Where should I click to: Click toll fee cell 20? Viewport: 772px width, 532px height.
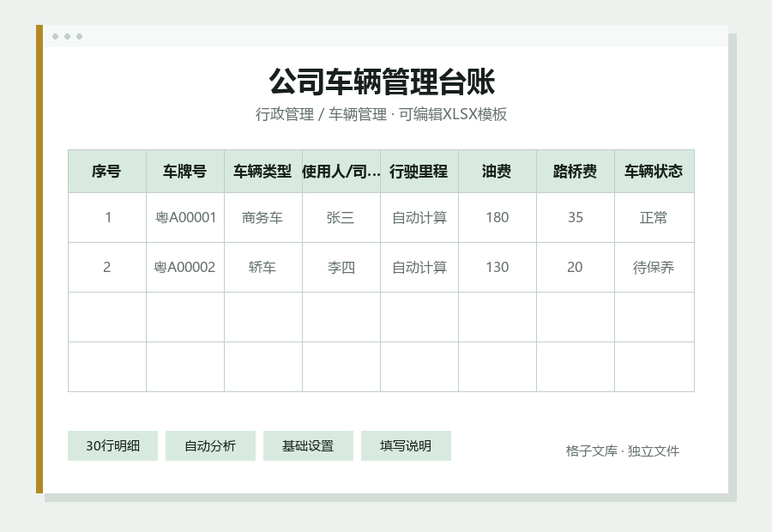[x=575, y=267]
